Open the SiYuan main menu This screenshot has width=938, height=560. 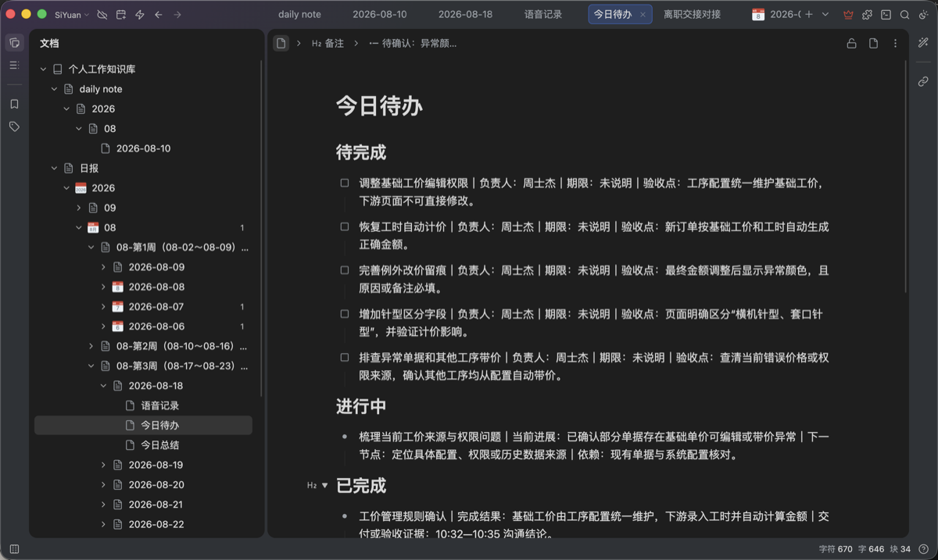[x=72, y=15]
